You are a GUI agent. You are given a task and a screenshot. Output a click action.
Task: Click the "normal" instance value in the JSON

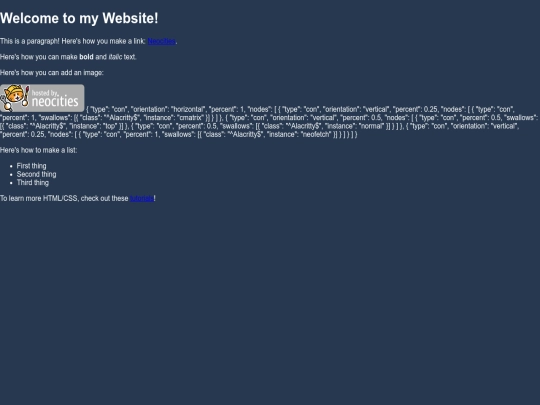pyautogui.click(x=371, y=126)
